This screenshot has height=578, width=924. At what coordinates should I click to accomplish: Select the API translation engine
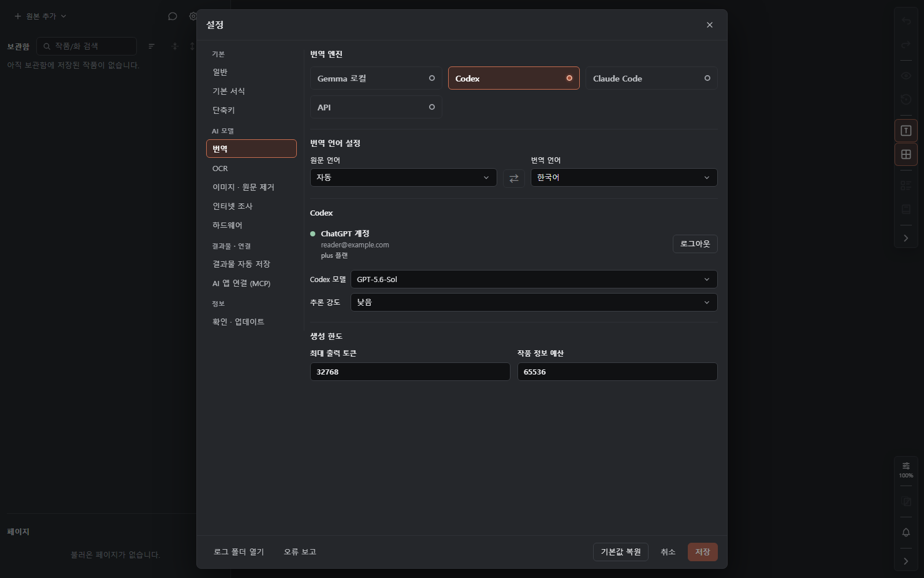click(x=376, y=107)
